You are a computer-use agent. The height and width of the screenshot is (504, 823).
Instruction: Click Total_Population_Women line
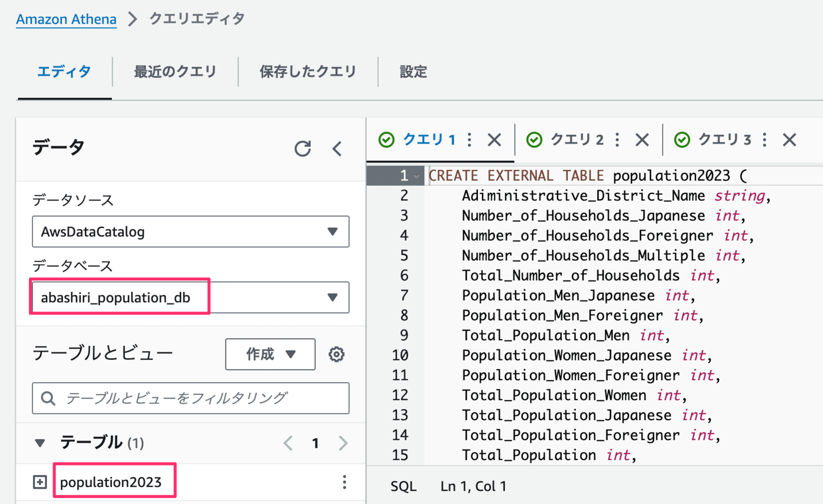pyautogui.click(x=574, y=395)
